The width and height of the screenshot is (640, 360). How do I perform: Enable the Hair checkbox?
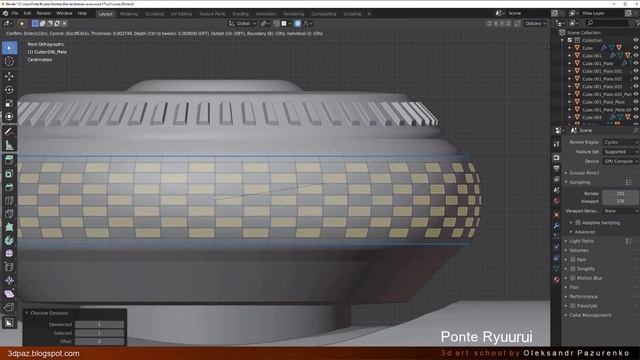[573, 260]
